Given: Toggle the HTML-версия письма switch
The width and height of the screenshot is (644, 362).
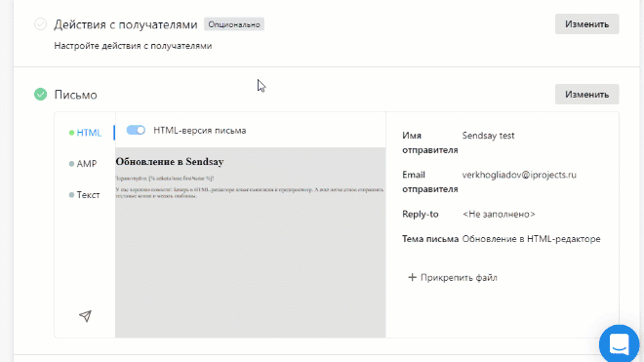Looking at the screenshot, I should [136, 130].
